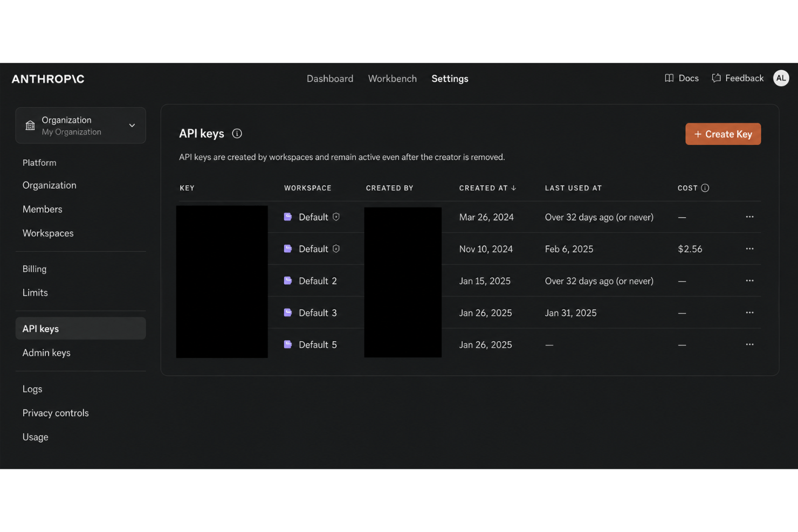Open more options for Default 5 key
The image size is (798, 532).
749,344
